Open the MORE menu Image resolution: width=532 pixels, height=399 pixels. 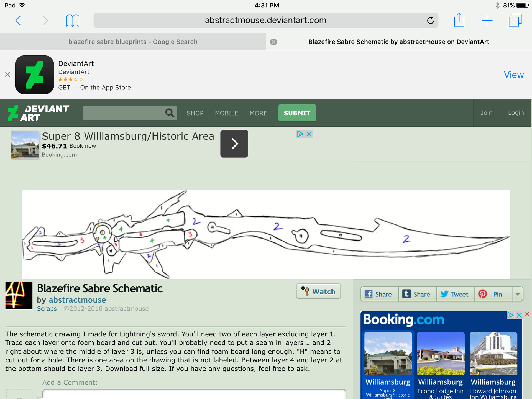[259, 113]
